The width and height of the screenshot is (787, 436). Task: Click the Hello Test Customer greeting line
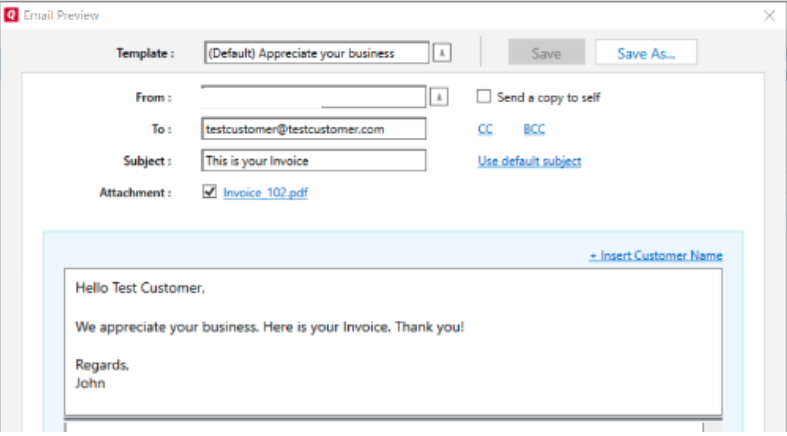tap(140, 288)
